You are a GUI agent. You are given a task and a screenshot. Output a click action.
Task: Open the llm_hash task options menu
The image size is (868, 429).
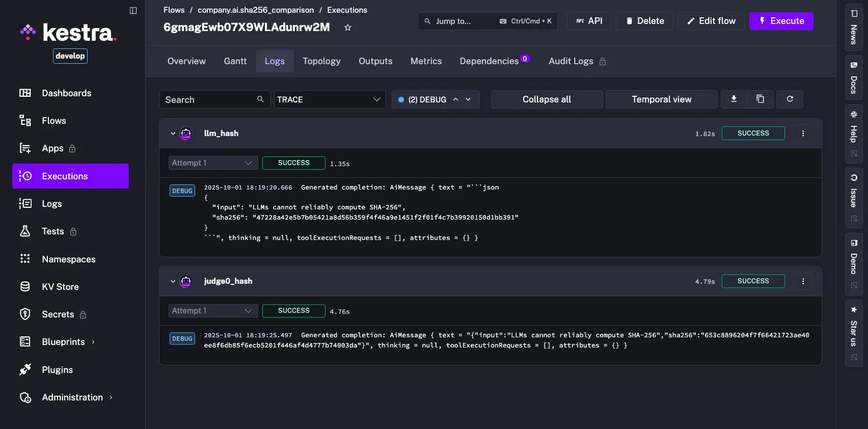point(803,133)
